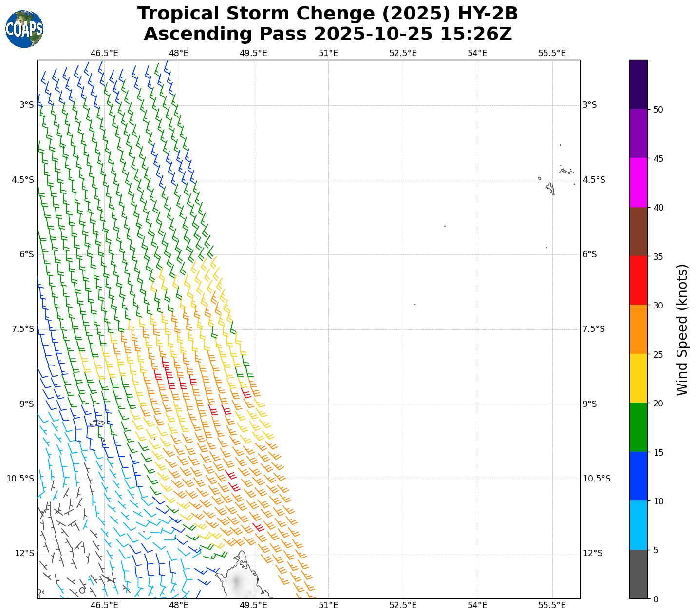Select the dark indigo above-50 knot band
This screenshot has width=696, height=616.
(638, 84)
